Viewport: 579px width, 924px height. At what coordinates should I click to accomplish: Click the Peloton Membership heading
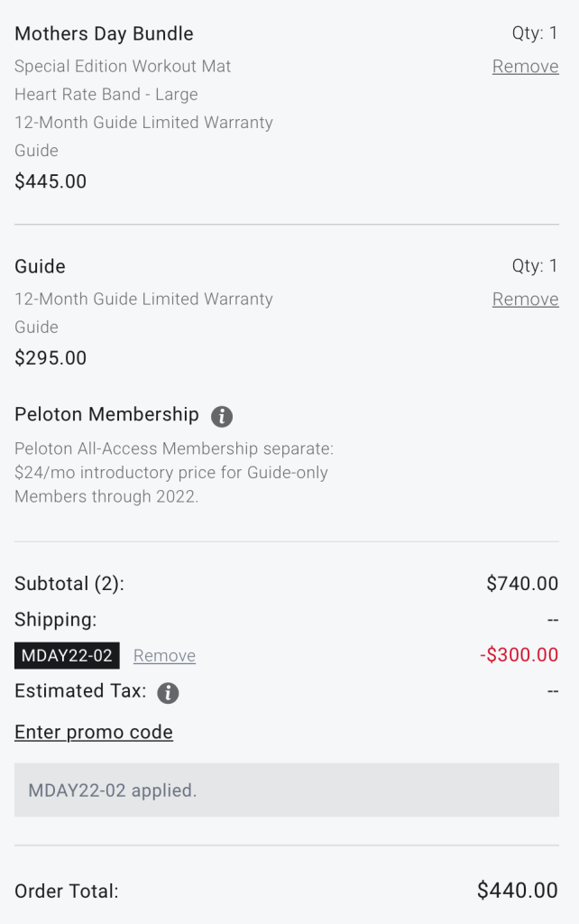[106, 414]
